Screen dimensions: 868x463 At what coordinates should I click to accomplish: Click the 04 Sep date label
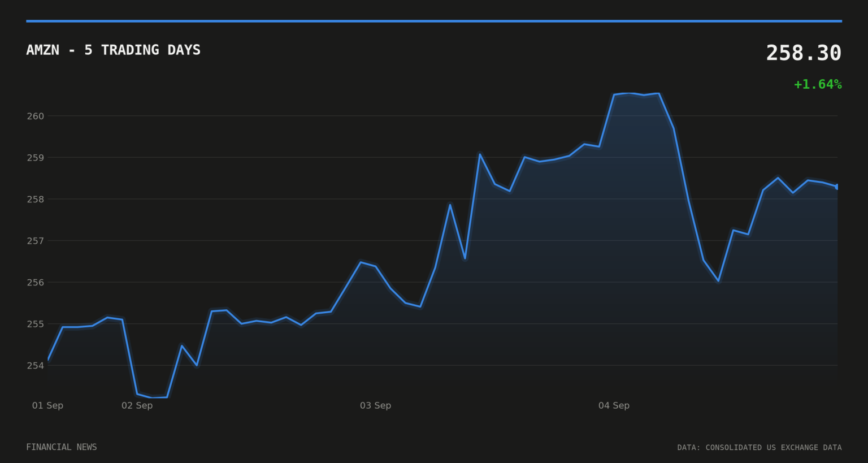click(614, 405)
